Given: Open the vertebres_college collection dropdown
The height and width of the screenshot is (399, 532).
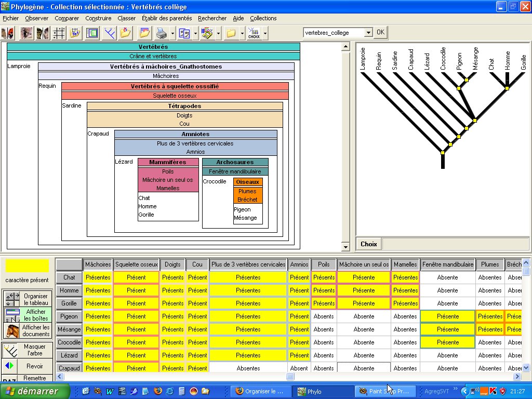Looking at the screenshot, I should click(368, 33).
